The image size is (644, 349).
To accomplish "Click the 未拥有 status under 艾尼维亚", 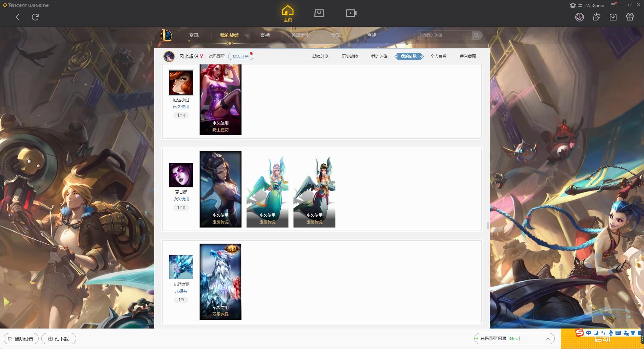I will click(x=181, y=291).
